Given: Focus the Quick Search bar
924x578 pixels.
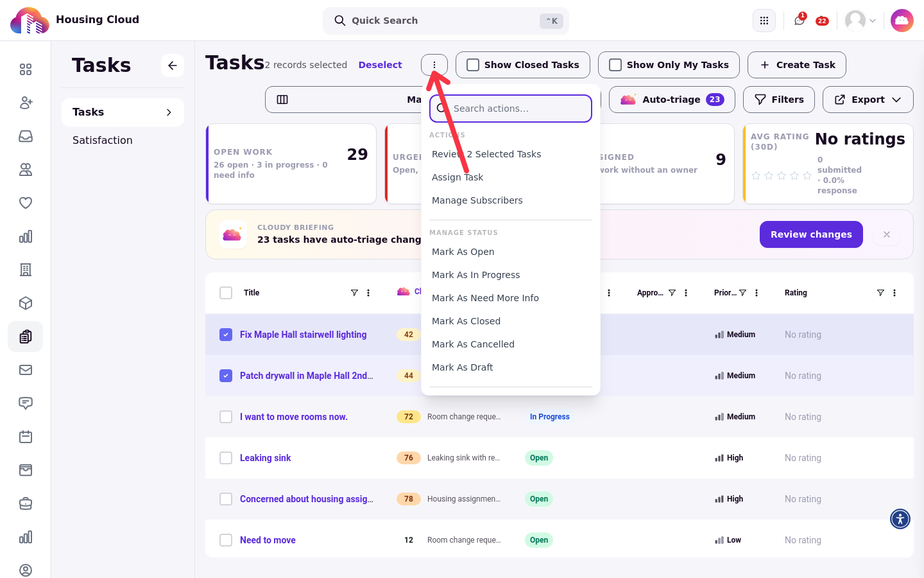Looking at the screenshot, I should [446, 21].
